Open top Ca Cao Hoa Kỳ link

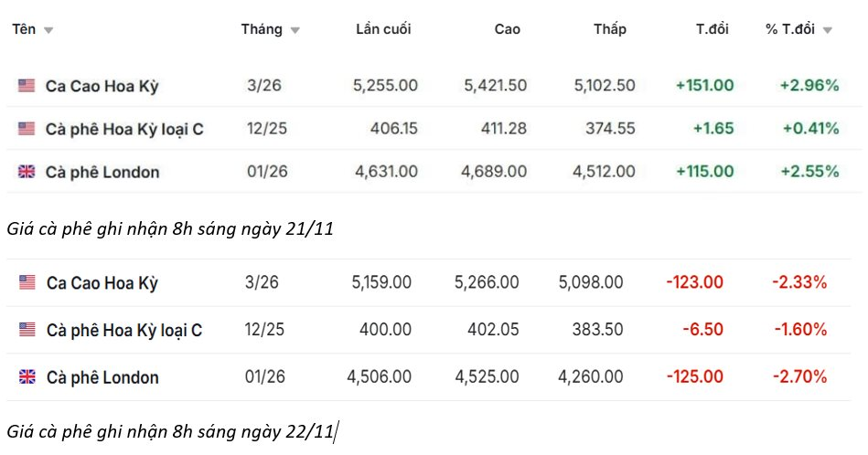[x=102, y=87]
